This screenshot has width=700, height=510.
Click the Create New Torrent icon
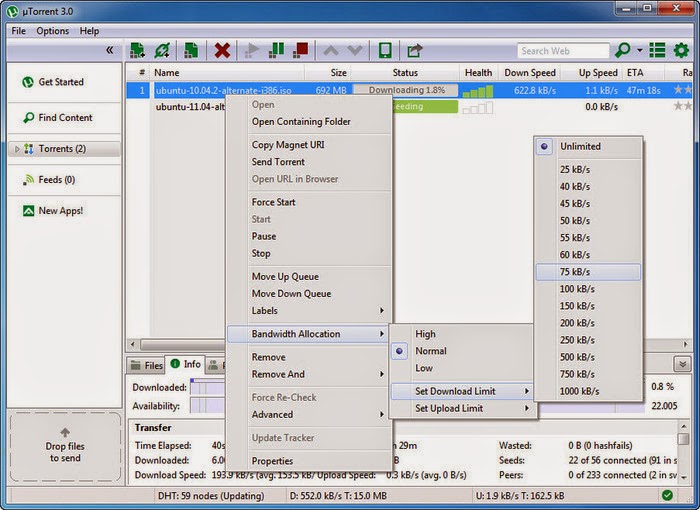tap(191, 50)
